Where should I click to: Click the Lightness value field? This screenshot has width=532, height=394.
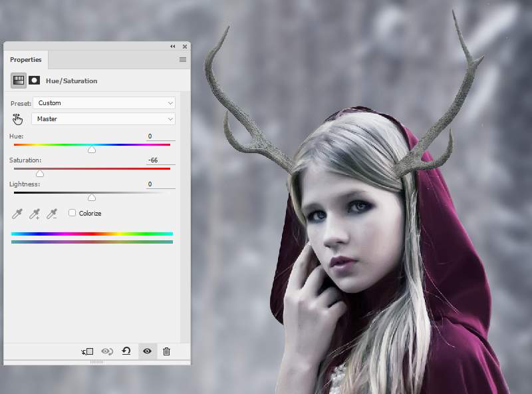(x=160, y=184)
